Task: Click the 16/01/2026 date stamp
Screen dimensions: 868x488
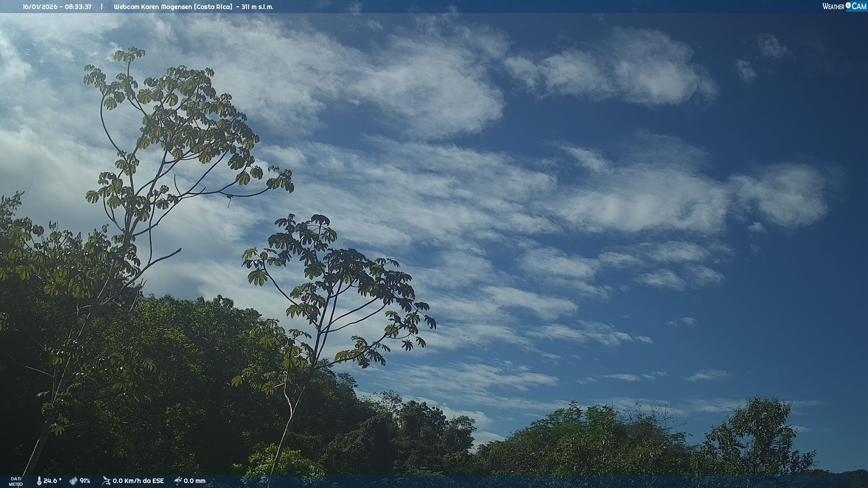Action: click(40, 7)
